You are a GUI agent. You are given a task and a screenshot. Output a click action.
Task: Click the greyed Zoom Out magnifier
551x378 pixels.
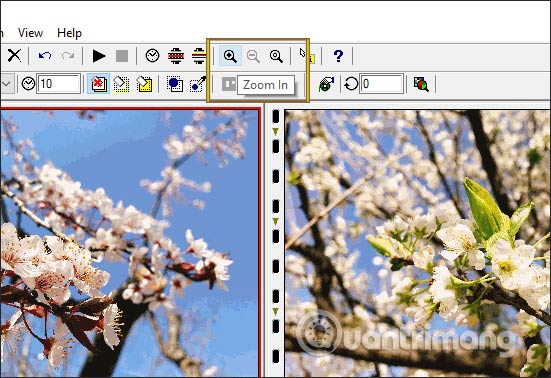pos(253,56)
